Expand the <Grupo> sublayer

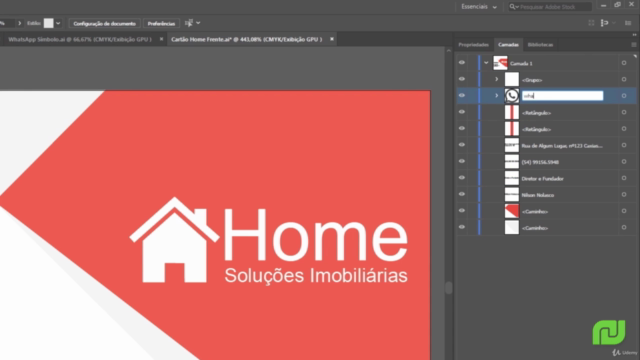click(x=497, y=79)
